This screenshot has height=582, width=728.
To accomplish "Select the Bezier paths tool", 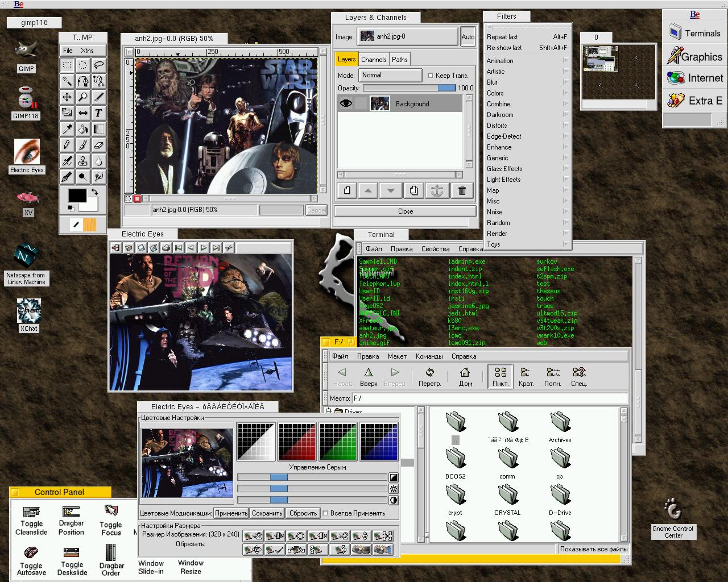I will 83,81.
